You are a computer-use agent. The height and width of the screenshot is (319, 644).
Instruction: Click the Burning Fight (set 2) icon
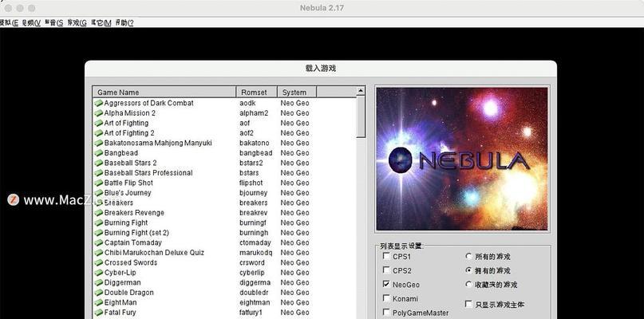(x=99, y=232)
